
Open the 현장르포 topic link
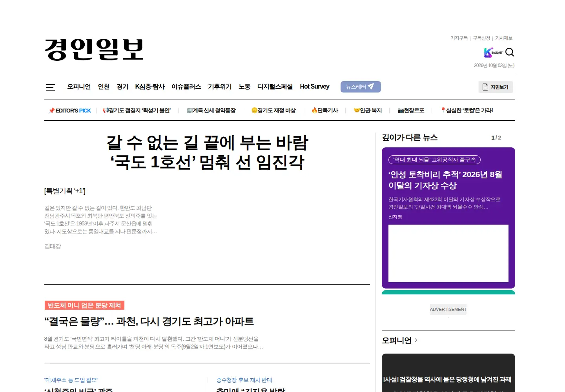(411, 111)
